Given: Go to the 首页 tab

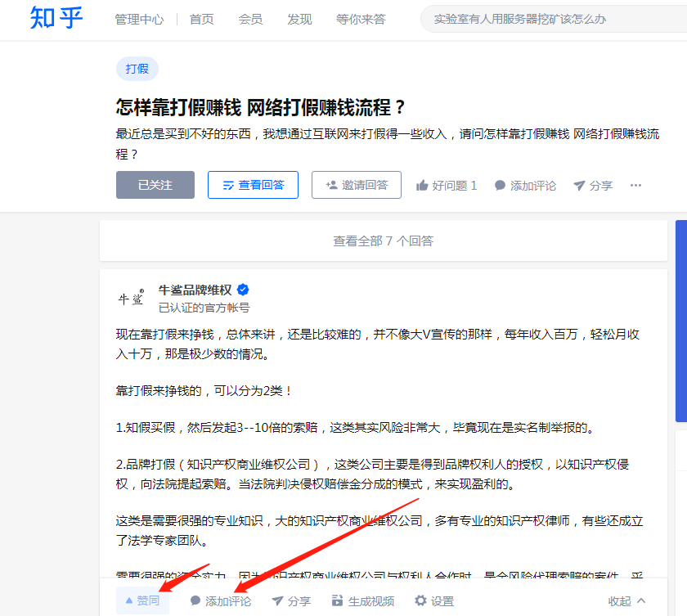Looking at the screenshot, I should (x=201, y=20).
